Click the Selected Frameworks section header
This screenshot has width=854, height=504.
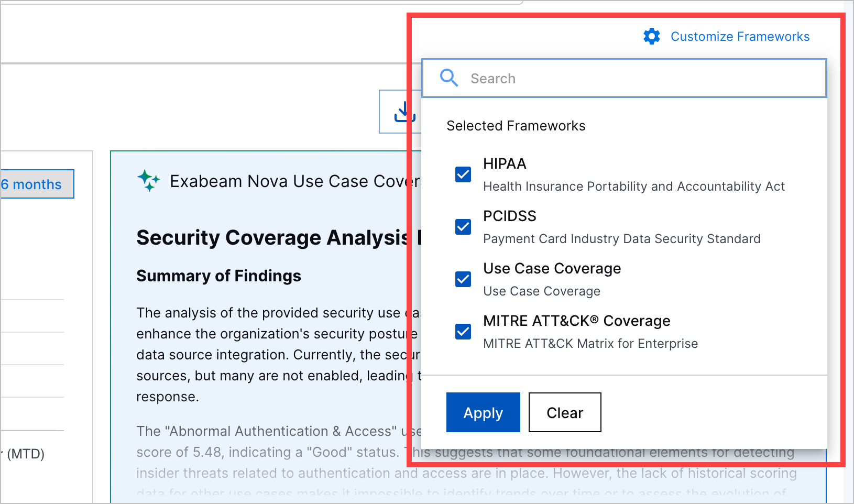(x=516, y=126)
